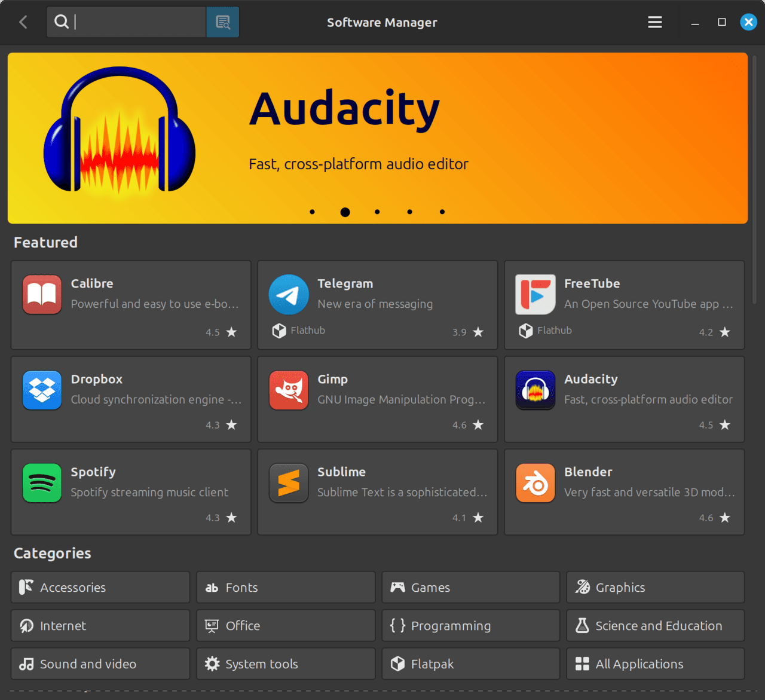Viewport: 765px width, 700px height.
Task: Select the fifth banner slide dot
Action: point(442,212)
